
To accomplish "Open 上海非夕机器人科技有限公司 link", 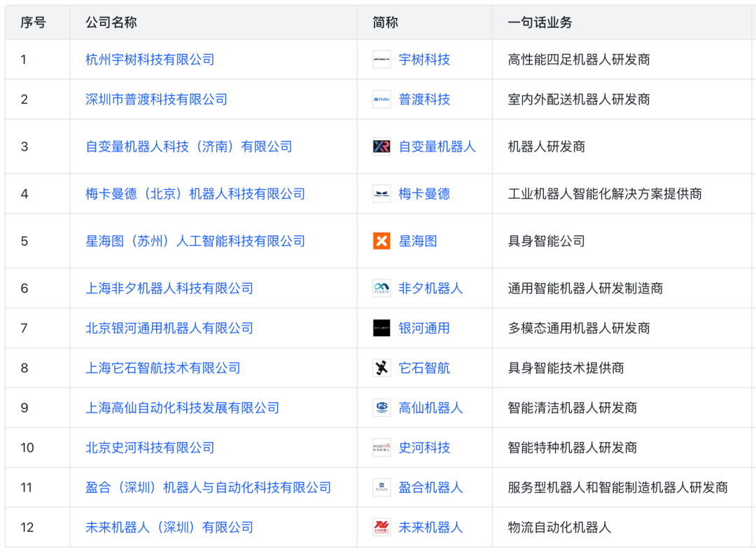I will 169,289.
